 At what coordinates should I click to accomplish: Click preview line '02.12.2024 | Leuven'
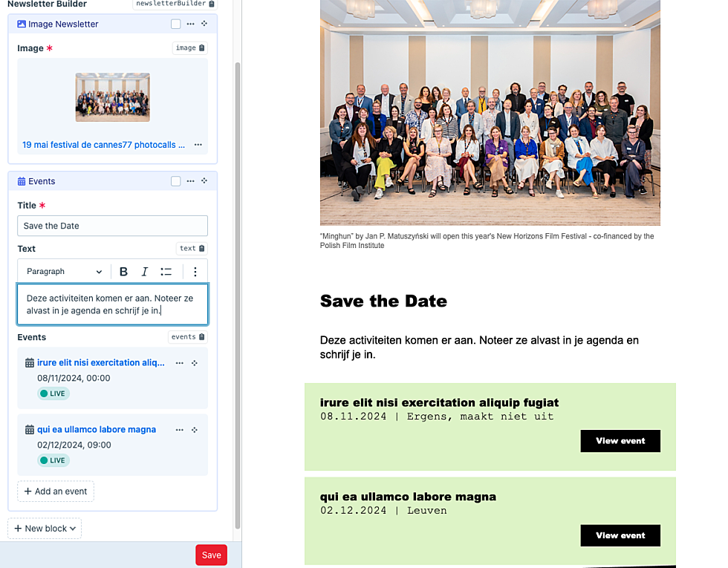pos(383,511)
